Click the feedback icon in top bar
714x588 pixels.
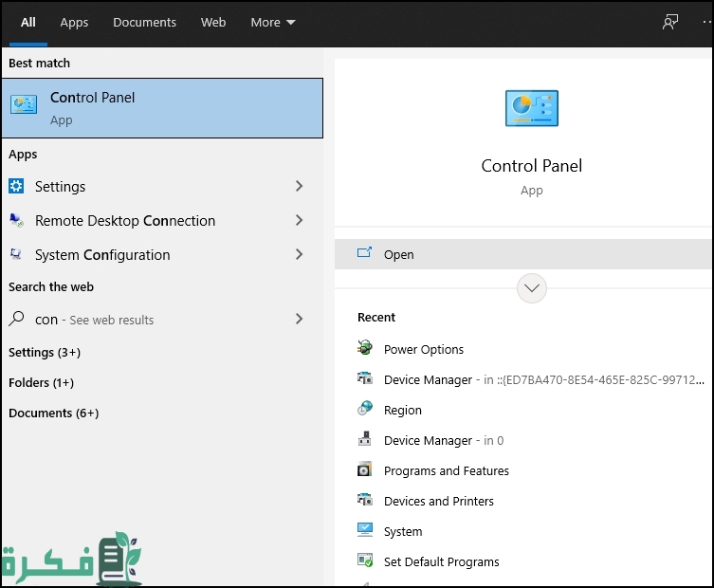pyautogui.click(x=670, y=22)
